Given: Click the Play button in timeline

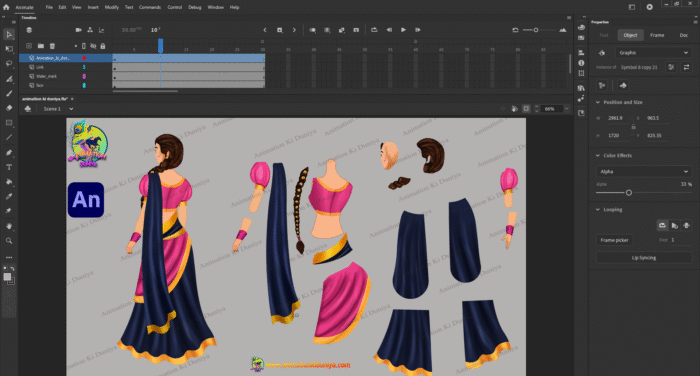Looking at the screenshot, I should pyautogui.click(x=403, y=30).
